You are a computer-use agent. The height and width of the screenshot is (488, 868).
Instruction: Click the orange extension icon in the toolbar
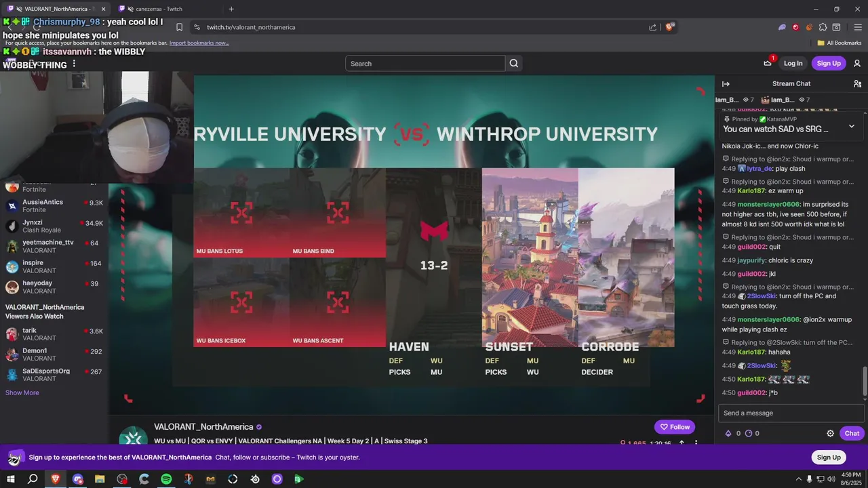click(809, 27)
